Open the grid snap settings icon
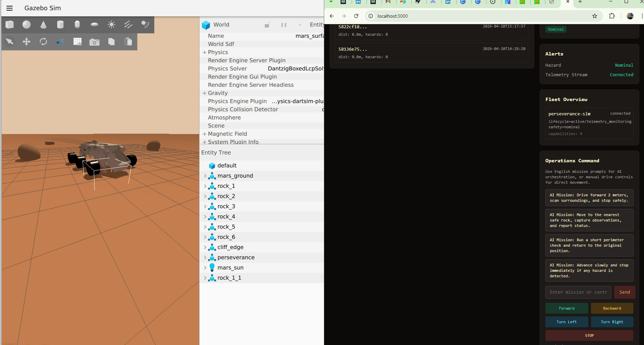 click(x=77, y=42)
